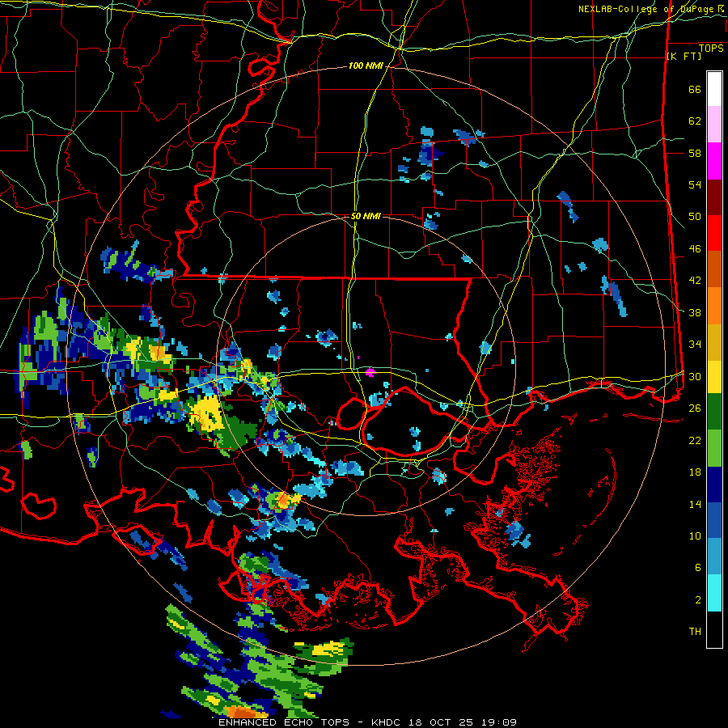This screenshot has height=728, width=728.
Task: Click the 2 legend value
Action: tap(697, 600)
